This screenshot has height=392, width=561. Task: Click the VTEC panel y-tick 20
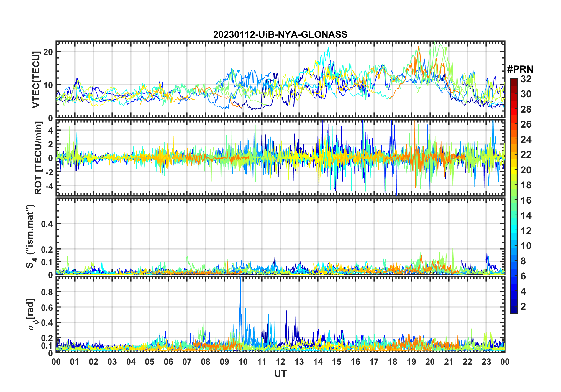click(x=48, y=52)
